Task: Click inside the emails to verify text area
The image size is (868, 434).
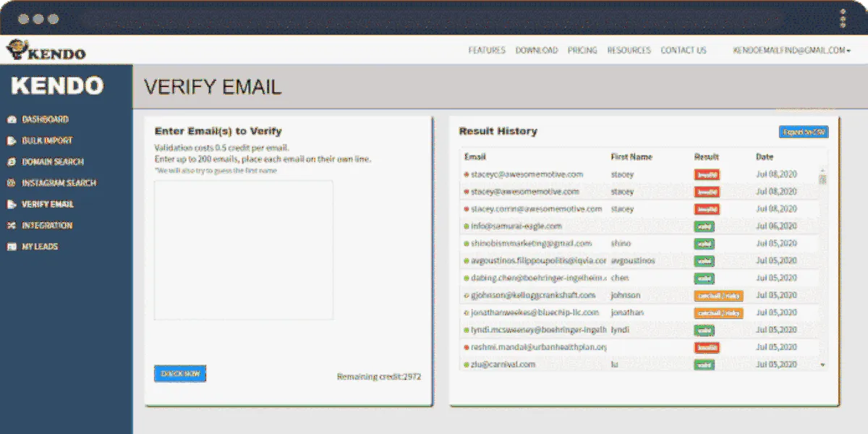Action: (244, 250)
